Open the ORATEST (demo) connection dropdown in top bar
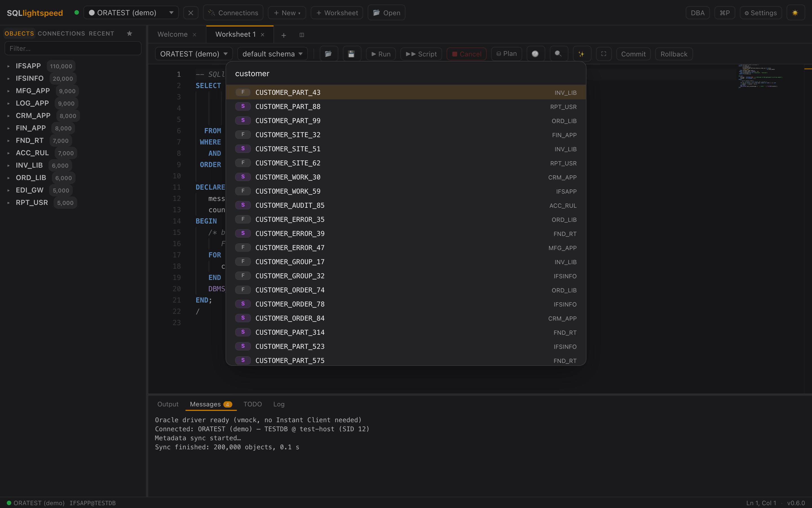The image size is (812, 508). [131, 13]
